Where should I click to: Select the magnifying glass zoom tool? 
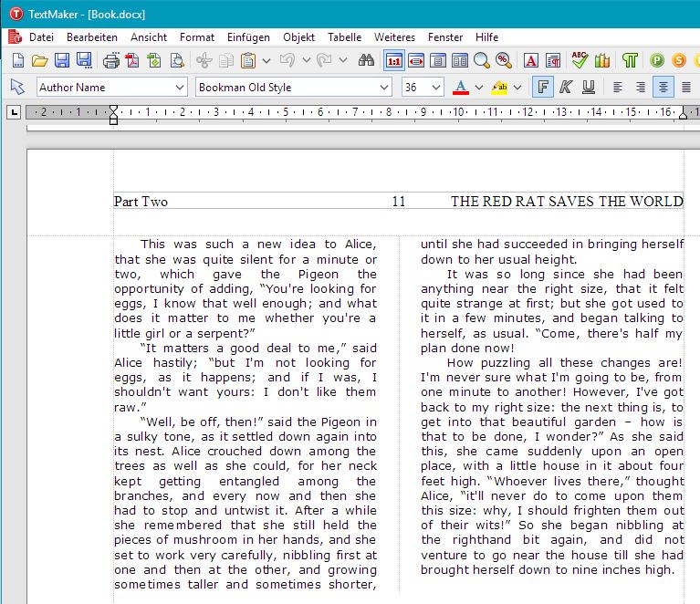[x=481, y=60]
